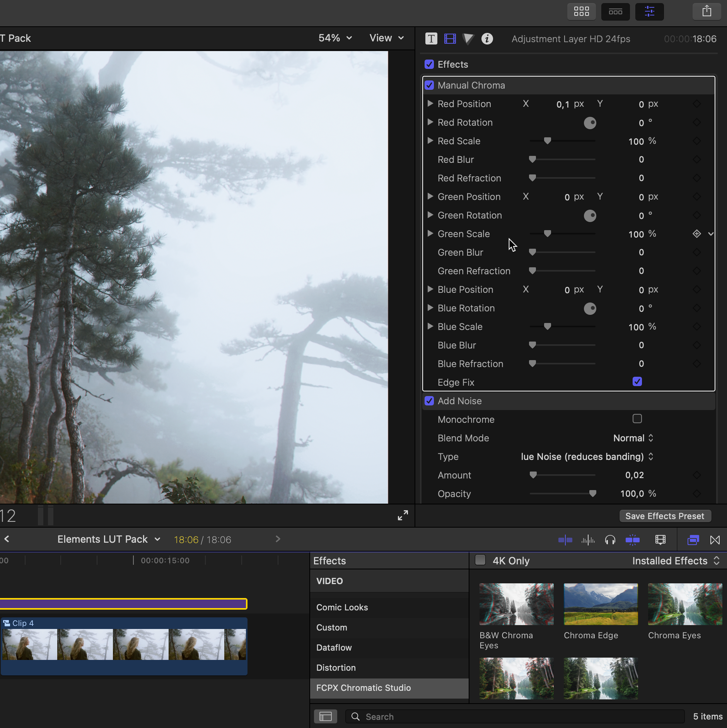Expand the Red Position parameter

point(430,104)
